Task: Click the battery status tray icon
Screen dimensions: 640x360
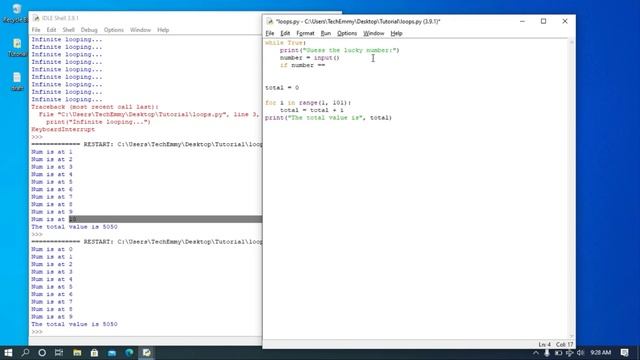Action: coord(558,353)
